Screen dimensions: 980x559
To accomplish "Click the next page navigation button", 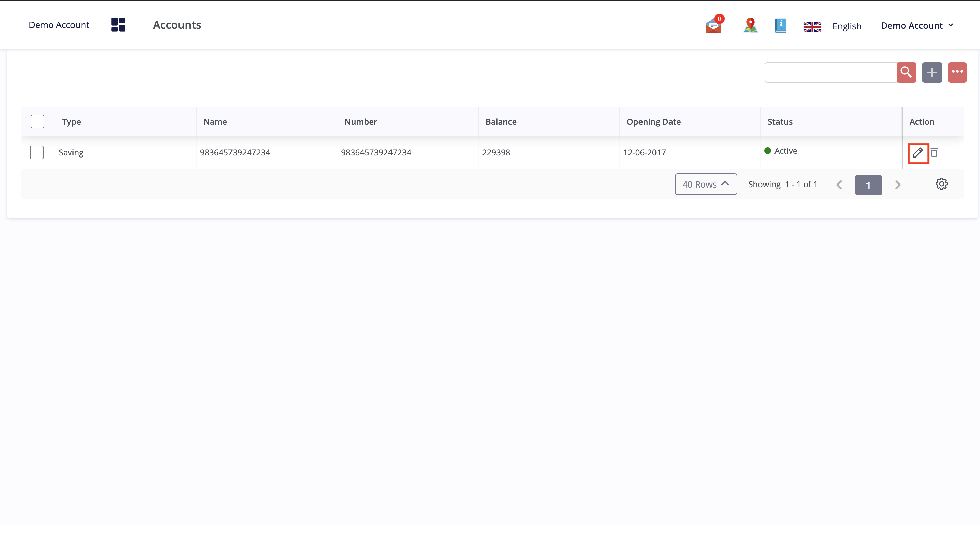I will [898, 184].
